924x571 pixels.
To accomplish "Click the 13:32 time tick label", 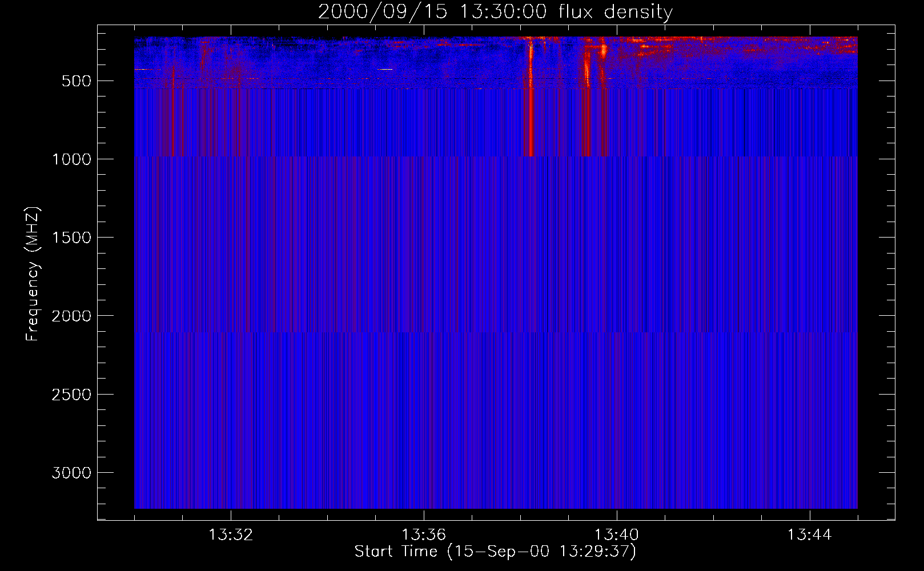I will (x=230, y=535).
